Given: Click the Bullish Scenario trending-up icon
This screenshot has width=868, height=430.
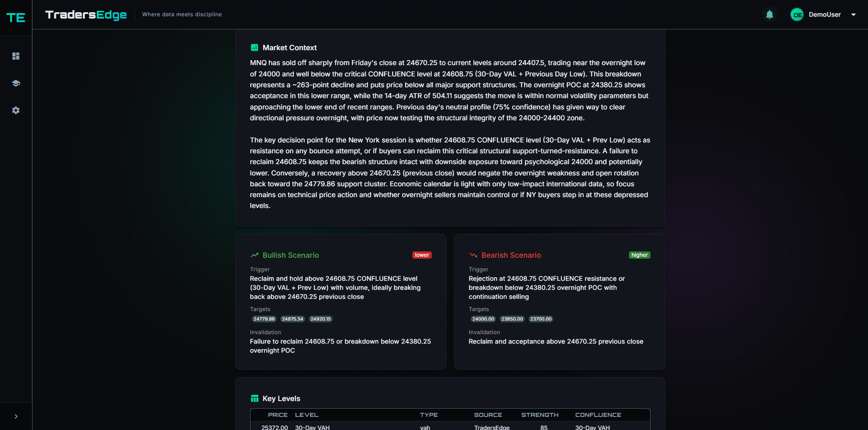Looking at the screenshot, I should coord(255,255).
